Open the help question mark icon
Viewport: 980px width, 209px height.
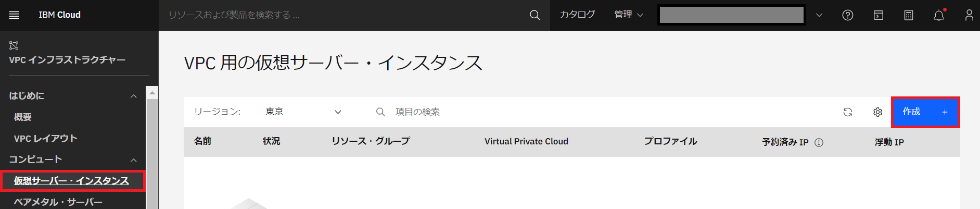(x=848, y=15)
